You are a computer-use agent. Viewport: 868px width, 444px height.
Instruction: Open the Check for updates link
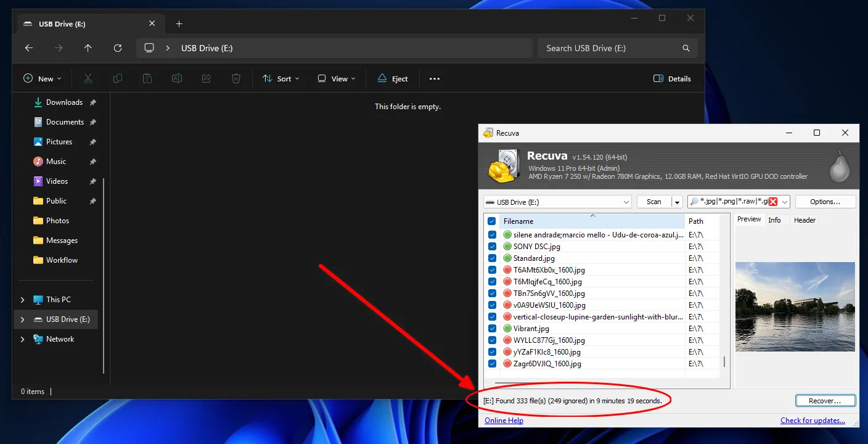(x=813, y=421)
